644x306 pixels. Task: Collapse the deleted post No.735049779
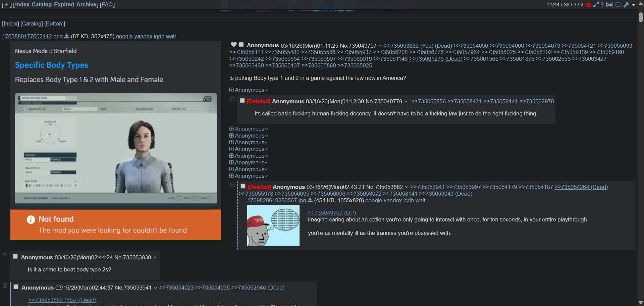click(232, 99)
